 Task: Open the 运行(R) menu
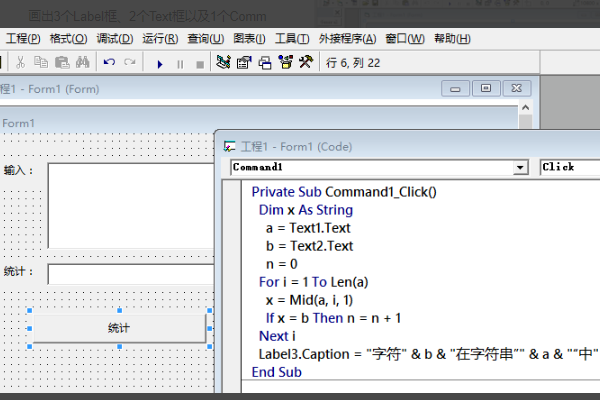coord(160,39)
